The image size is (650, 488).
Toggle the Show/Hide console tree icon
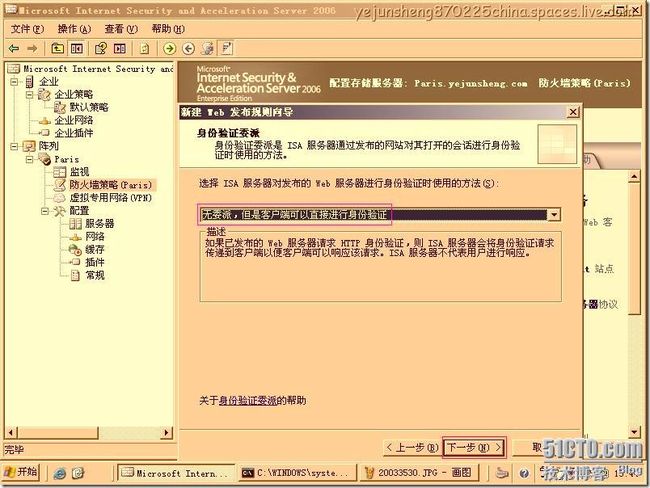point(77,49)
